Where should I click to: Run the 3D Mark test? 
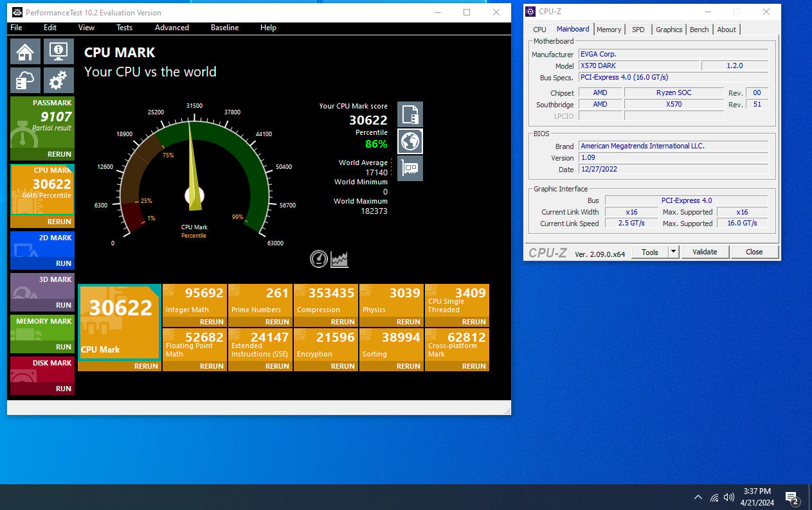click(x=63, y=305)
